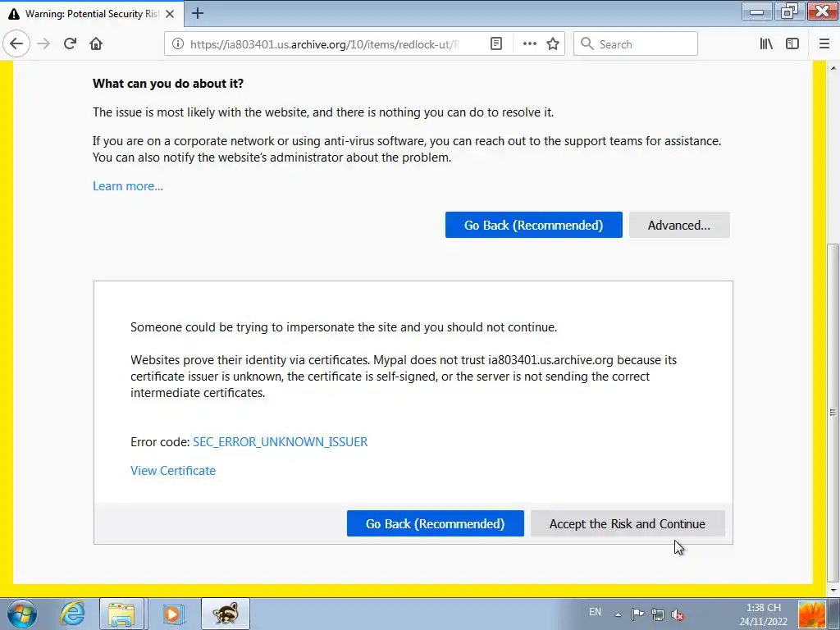The width and height of the screenshot is (840, 630).
Task: Open Windows Media Player in taskbar
Action: 172,614
